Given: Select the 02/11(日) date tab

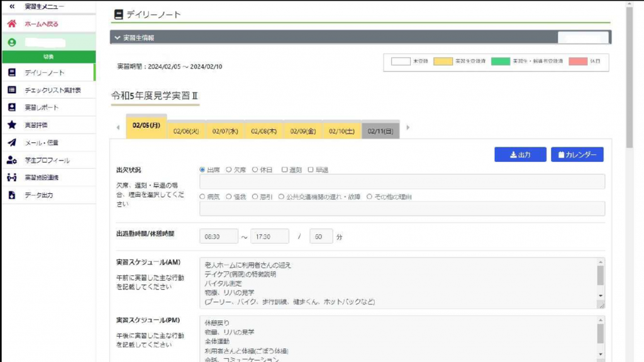Looking at the screenshot, I should [x=380, y=131].
